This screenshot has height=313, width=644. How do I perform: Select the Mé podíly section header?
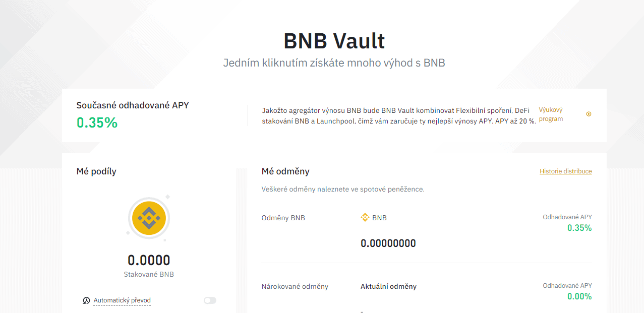96,171
